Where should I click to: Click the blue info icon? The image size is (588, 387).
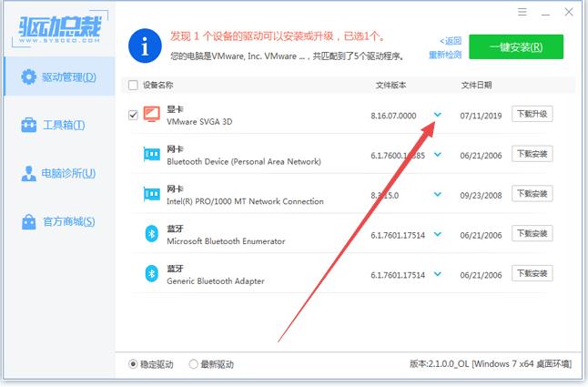(x=145, y=46)
